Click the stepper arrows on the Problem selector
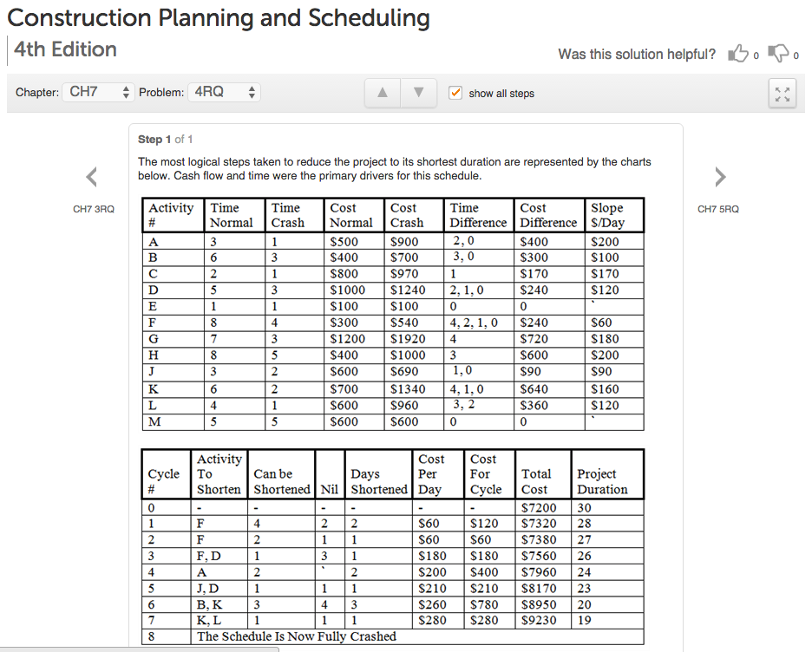Viewport: 812px width, 652px height. (251, 91)
